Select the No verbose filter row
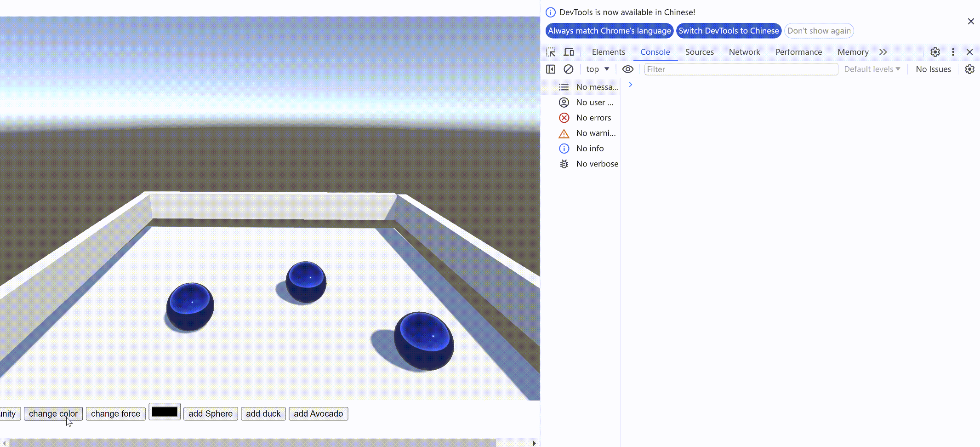The image size is (980, 447). [x=581, y=164]
